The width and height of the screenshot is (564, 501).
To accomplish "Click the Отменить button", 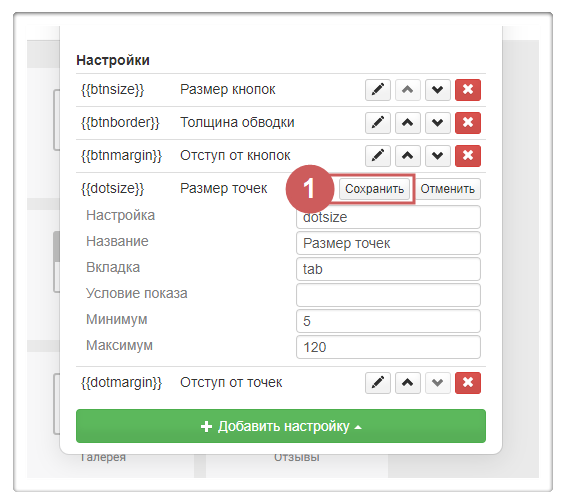I will tap(447, 189).
